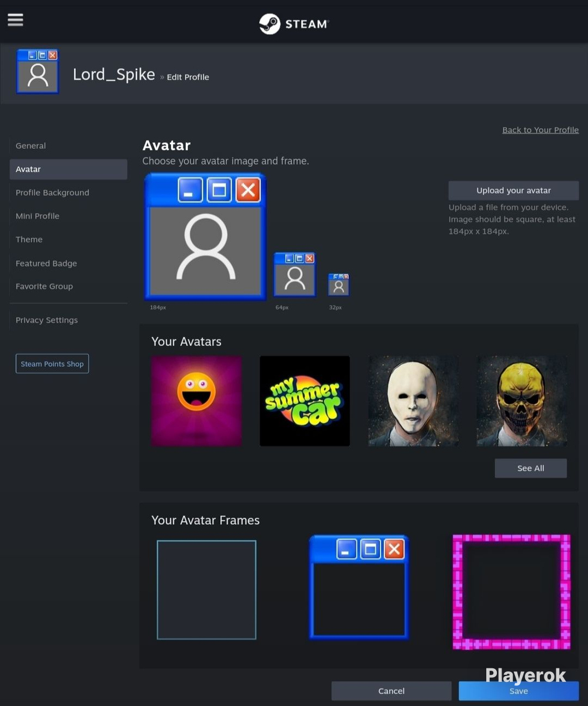Click the Save button
The height and width of the screenshot is (706, 588).
click(519, 691)
